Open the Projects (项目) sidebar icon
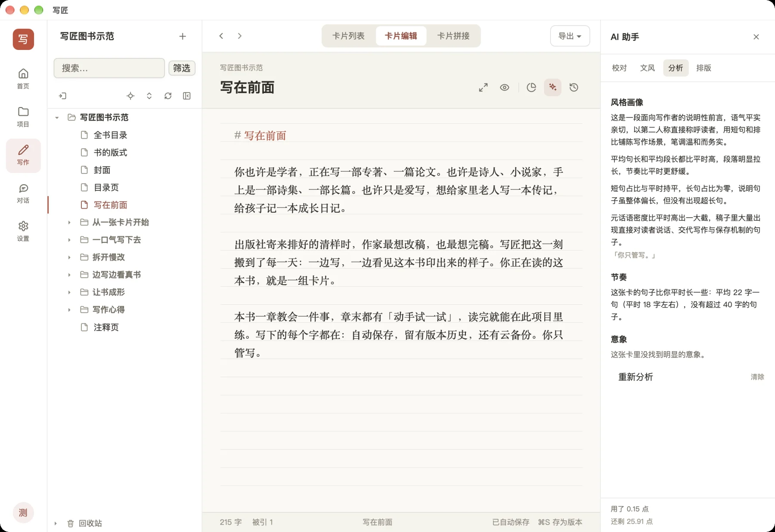 [23, 117]
